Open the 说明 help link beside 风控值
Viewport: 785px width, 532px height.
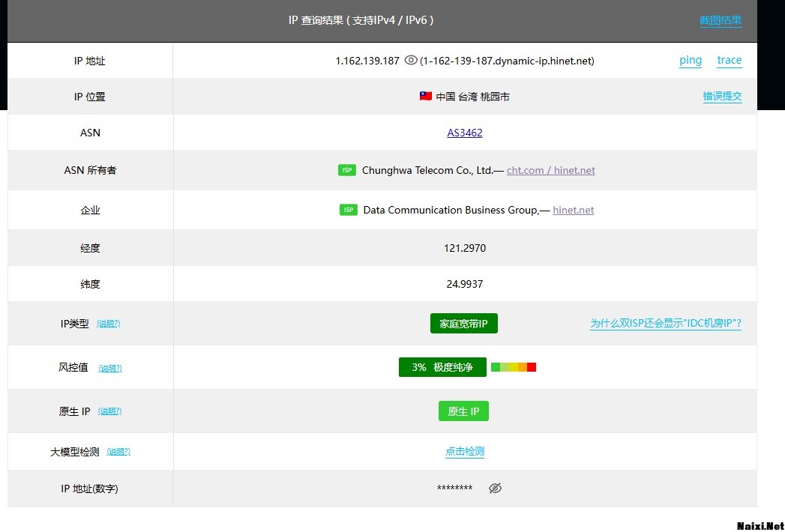click(109, 368)
